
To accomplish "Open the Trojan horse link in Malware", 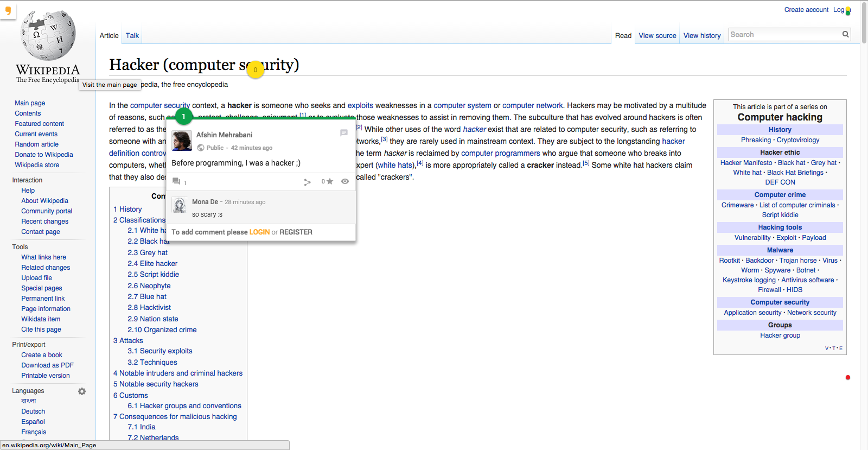I will click(x=798, y=261).
